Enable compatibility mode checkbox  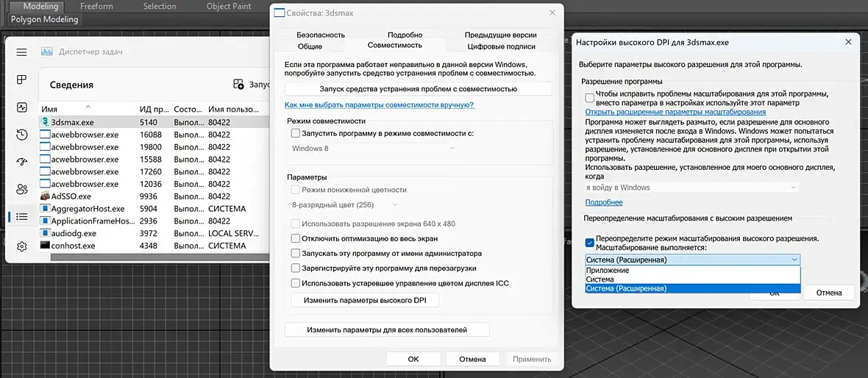296,133
